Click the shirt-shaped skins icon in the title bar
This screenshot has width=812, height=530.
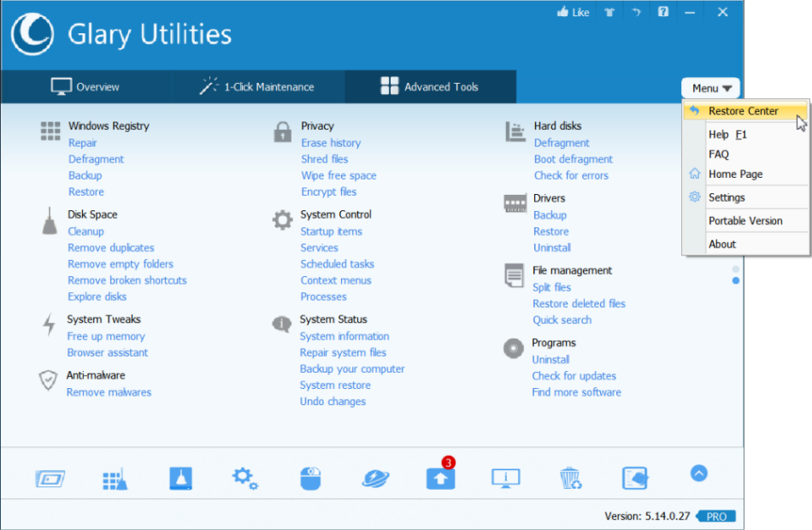(x=609, y=12)
